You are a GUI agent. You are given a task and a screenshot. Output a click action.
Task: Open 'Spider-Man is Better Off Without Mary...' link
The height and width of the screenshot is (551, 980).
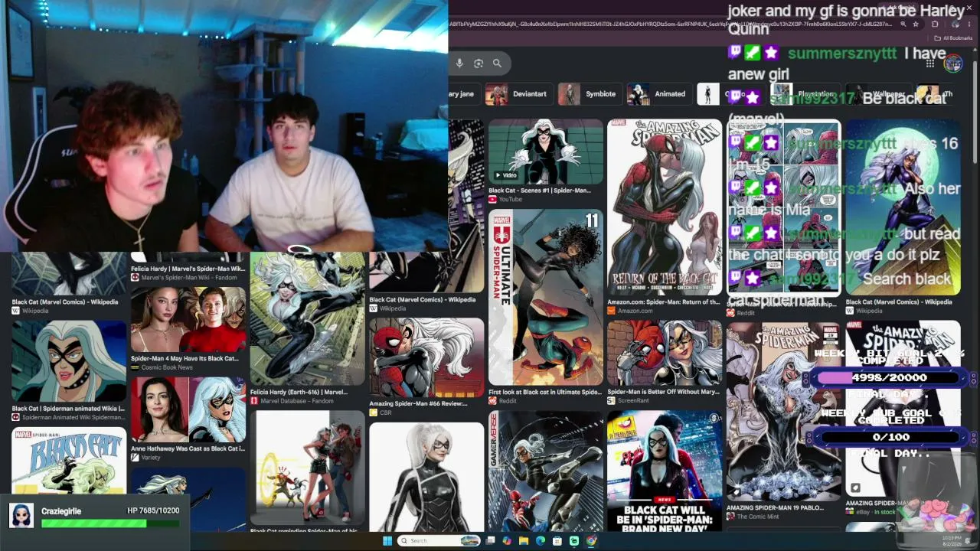[664, 393]
